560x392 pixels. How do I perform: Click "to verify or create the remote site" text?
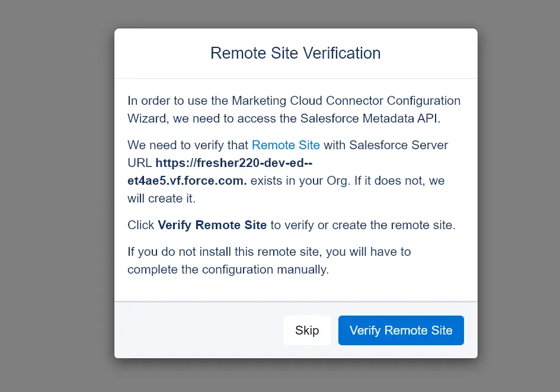tap(363, 226)
